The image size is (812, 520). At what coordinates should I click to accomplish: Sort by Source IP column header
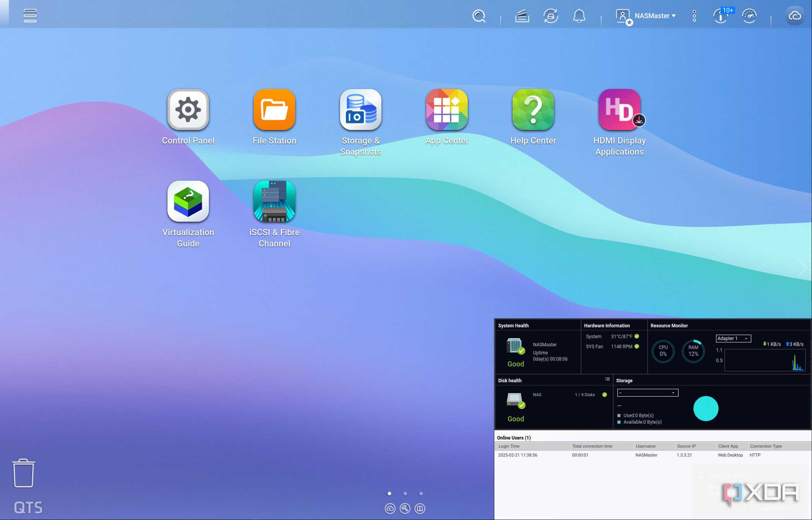click(x=696, y=446)
